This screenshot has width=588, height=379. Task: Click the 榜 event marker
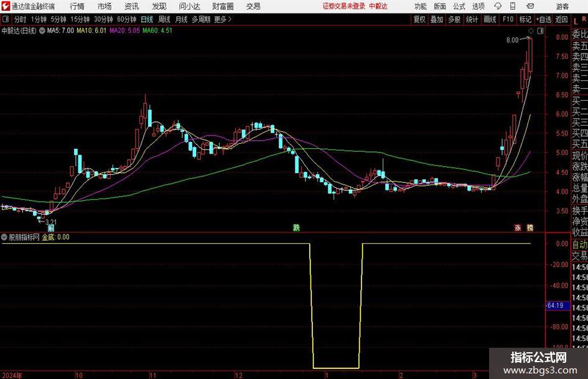tap(530, 228)
